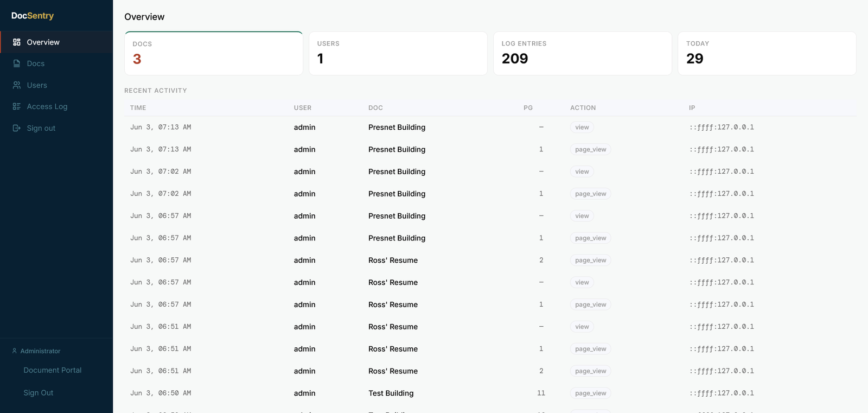
Task: Go to the Docs section
Action: [56, 63]
